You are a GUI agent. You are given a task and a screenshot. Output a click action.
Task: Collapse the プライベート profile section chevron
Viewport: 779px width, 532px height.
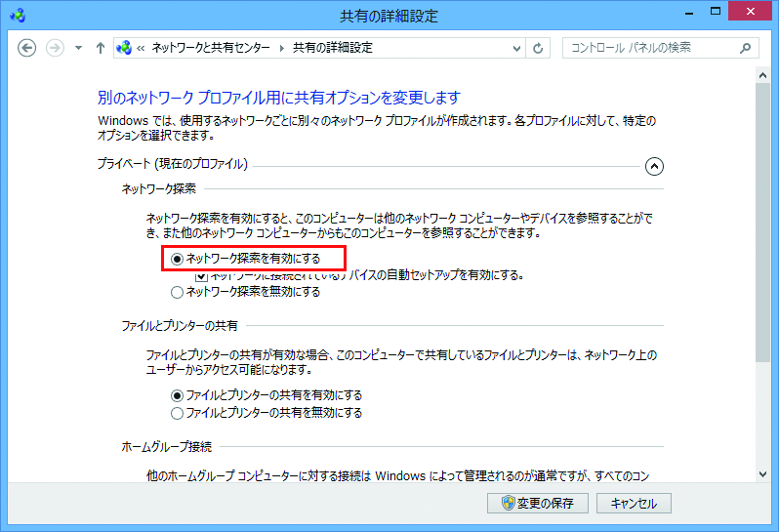tap(654, 166)
